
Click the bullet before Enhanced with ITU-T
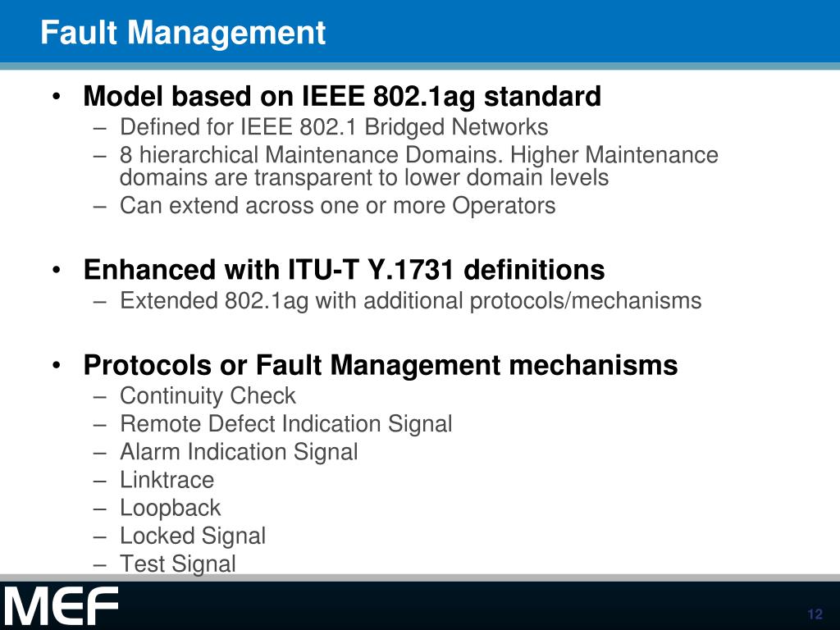(x=57, y=270)
